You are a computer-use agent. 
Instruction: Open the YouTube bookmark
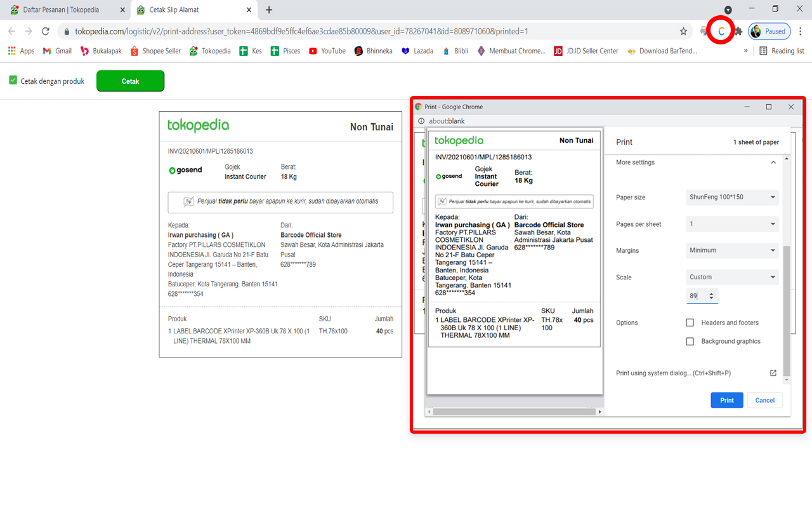coord(327,51)
